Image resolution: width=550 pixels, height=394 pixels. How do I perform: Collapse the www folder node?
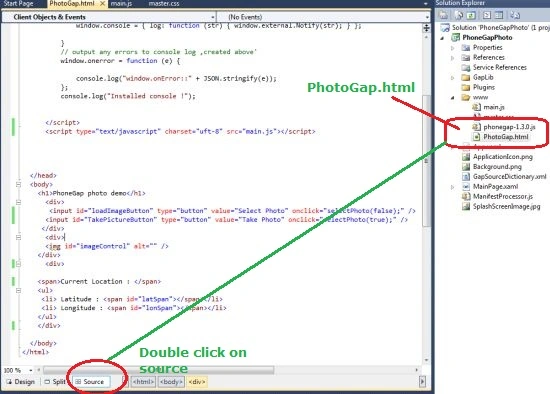click(x=452, y=98)
